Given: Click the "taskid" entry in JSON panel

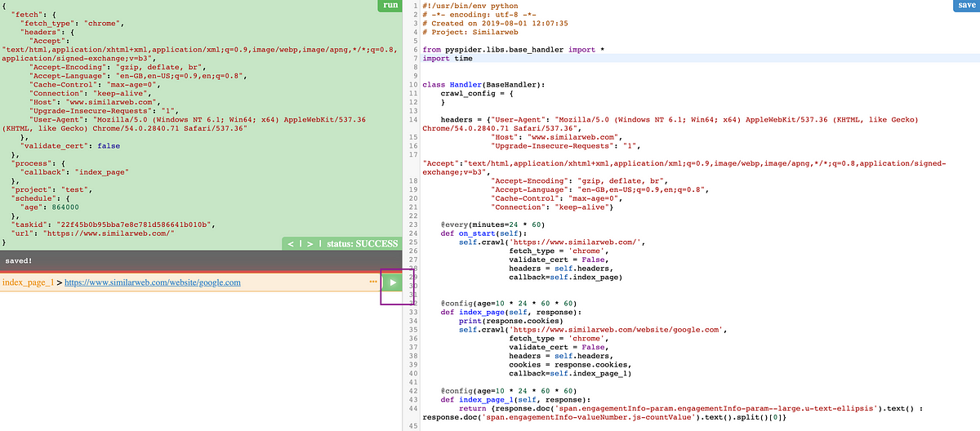Looking at the screenshot, I should pyautogui.click(x=112, y=224).
